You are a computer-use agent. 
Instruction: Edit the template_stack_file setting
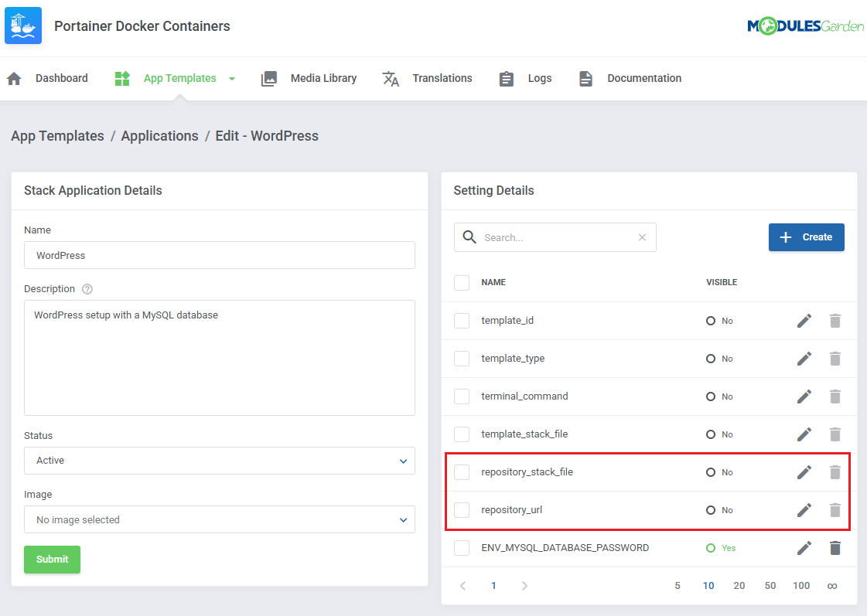point(804,434)
